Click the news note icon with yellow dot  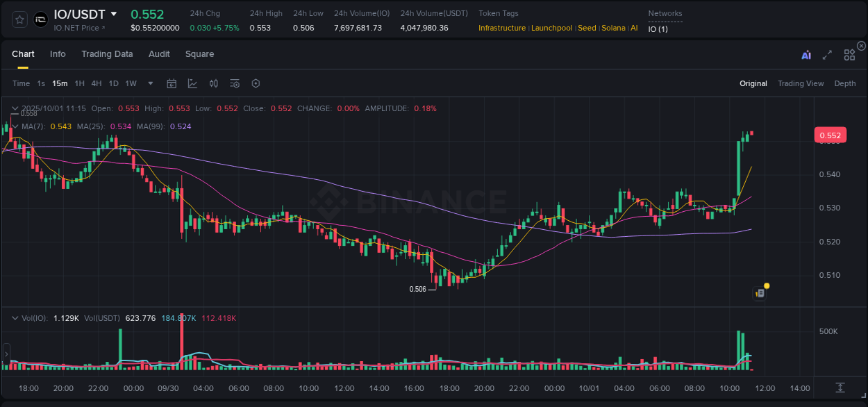pos(760,292)
